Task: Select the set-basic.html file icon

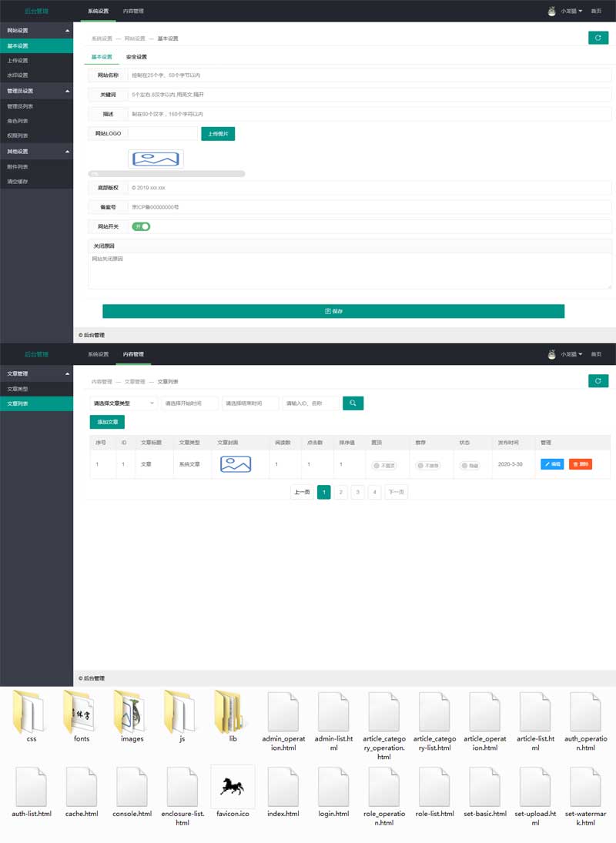Action: [x=485, y=787]
